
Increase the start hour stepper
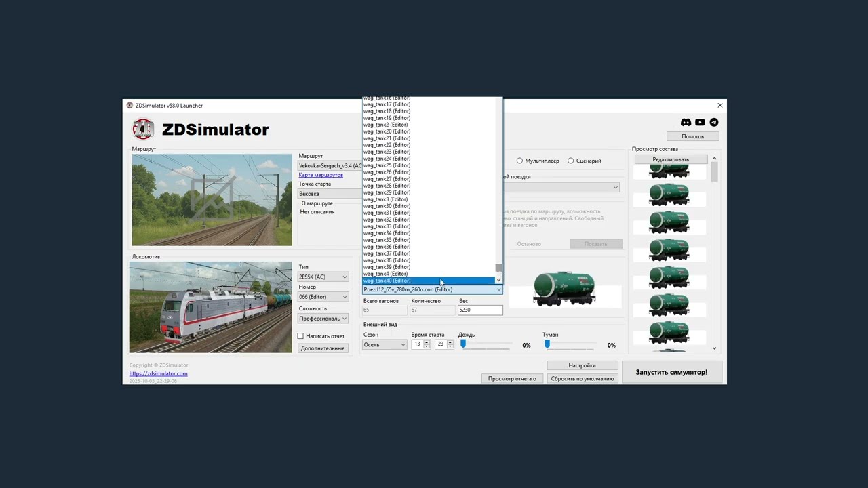click(x=427, y=342)
